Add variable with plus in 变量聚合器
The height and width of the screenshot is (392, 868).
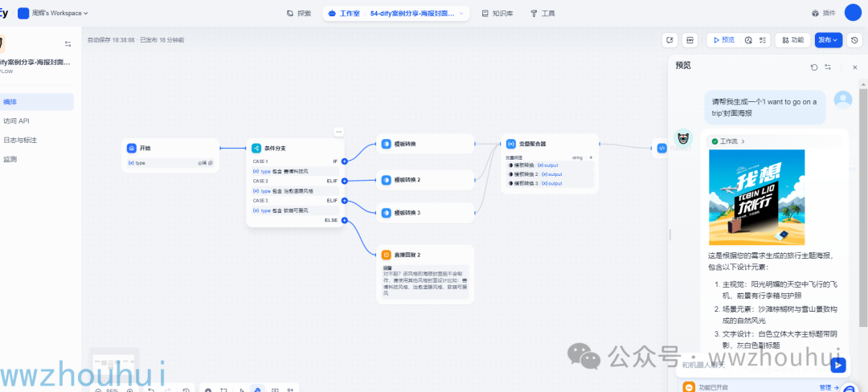(x=591, y=157)
